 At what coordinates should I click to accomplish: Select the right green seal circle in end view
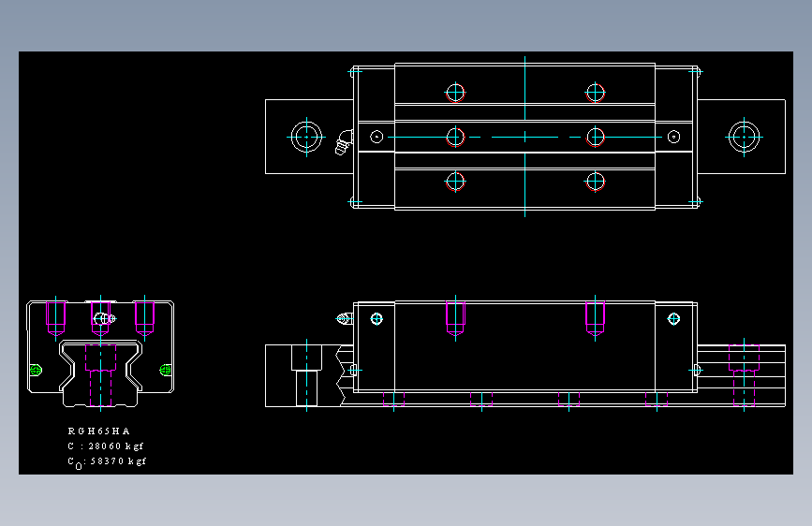point(165,370)
